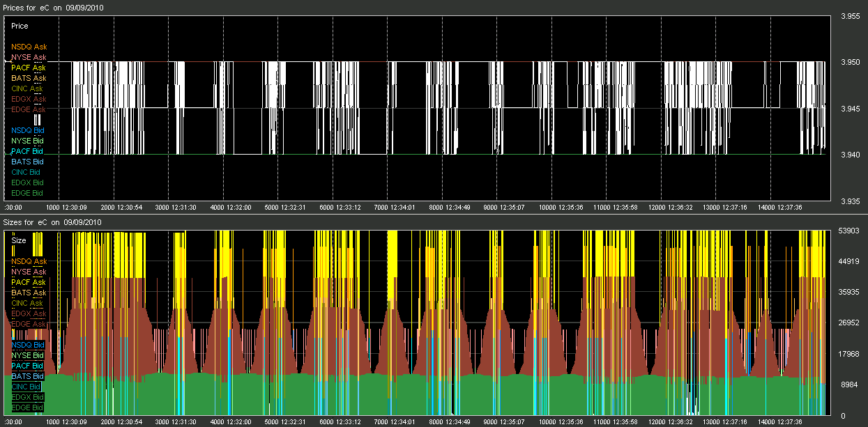Choose NYSE Bid legend entry in Sizes chart
868x427 pixels.
(x=27, y=355)
